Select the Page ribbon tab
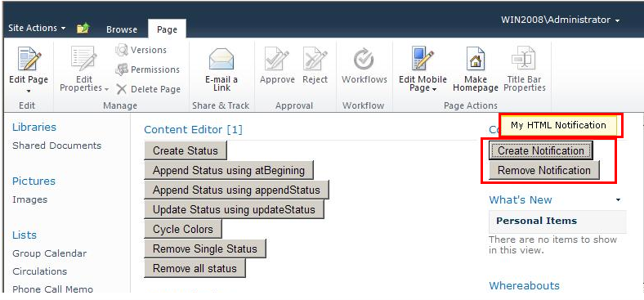 [167, 29]
